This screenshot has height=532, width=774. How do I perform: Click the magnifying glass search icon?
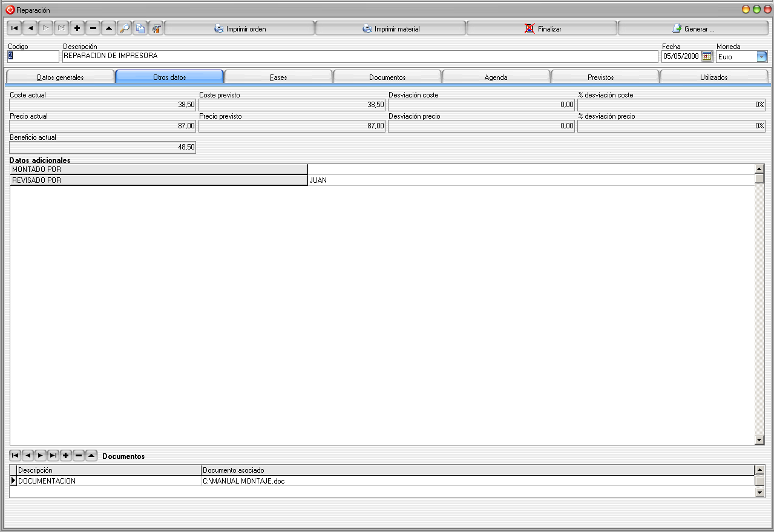pos(124,28)
